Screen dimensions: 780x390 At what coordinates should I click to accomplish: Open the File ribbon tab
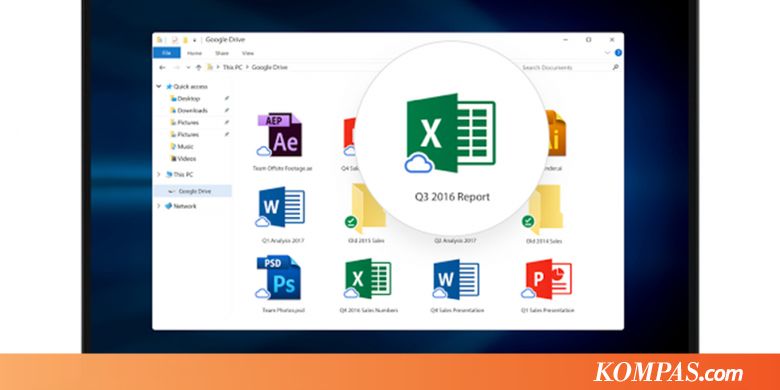point(167,53)
